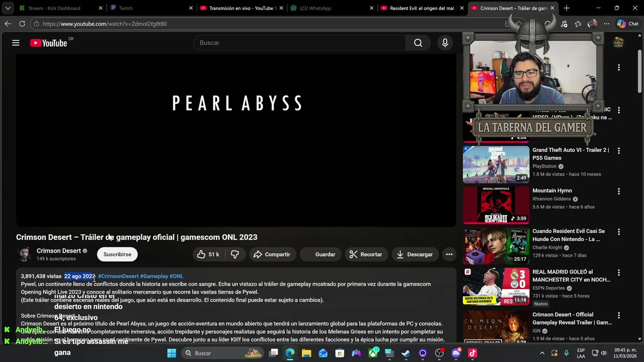Click the microphone icon in the system tray
Image resolution: width=644 pixels, height=362 pixels.
pyautogui.click(x=567, y=353)
